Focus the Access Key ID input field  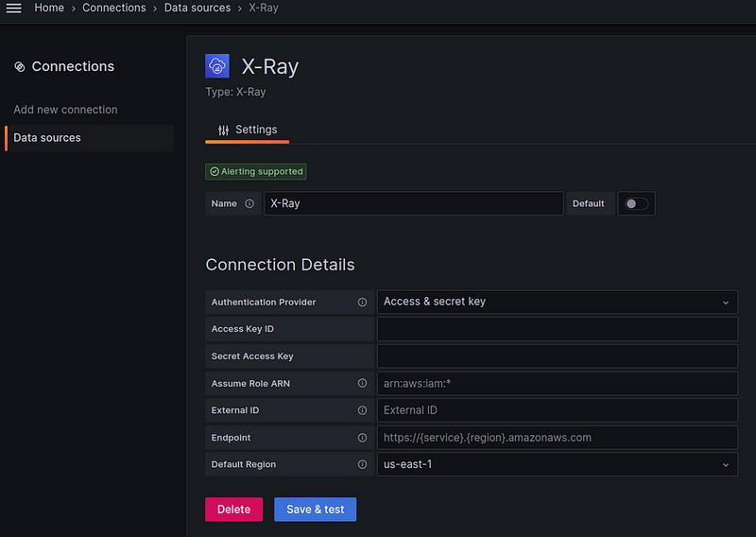[x=557, y=329]
